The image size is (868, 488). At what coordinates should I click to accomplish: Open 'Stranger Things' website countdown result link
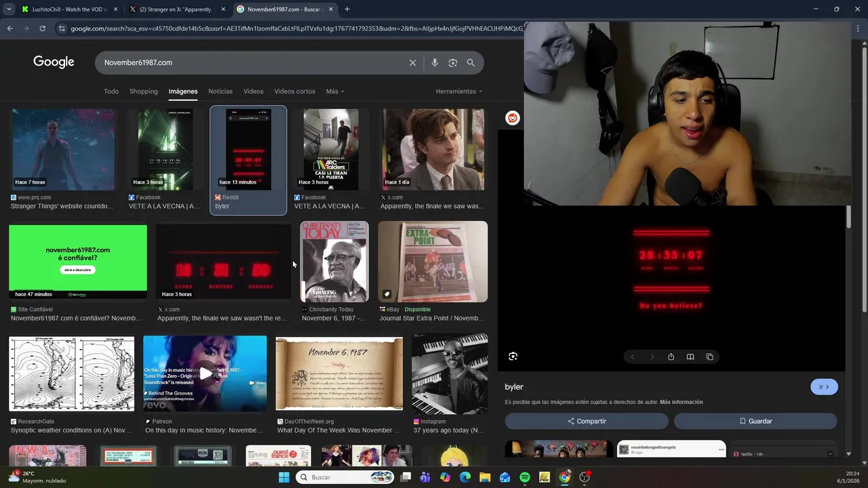62,206
